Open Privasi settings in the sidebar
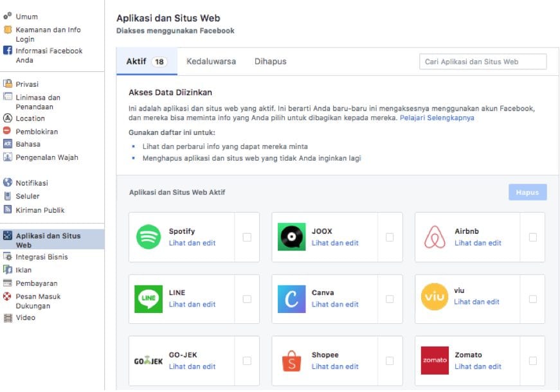The height and width of the screenshot is (392, 560). coord(27,84)
